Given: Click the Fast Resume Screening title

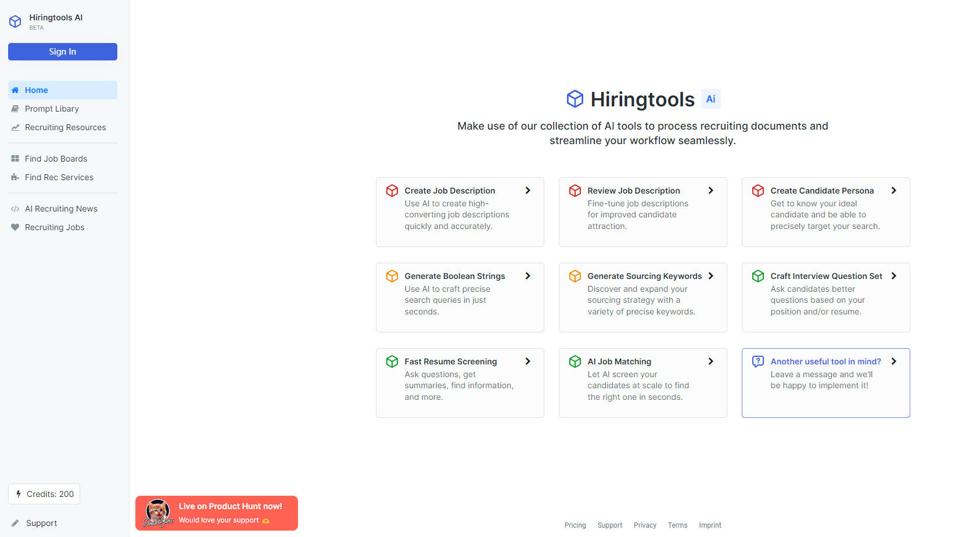Looking at the screenshot, I should [451, 361].
